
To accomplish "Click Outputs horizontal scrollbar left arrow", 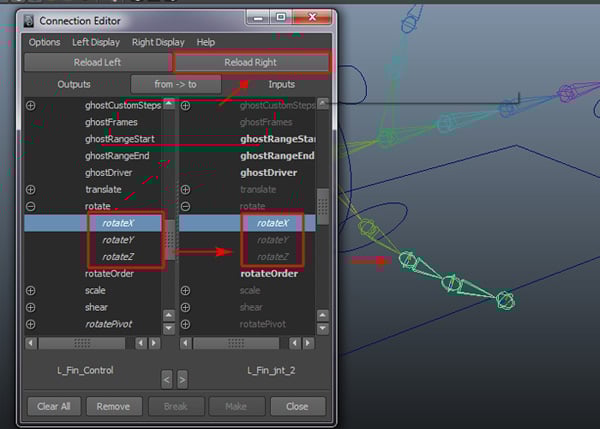I will coord(31,343).
